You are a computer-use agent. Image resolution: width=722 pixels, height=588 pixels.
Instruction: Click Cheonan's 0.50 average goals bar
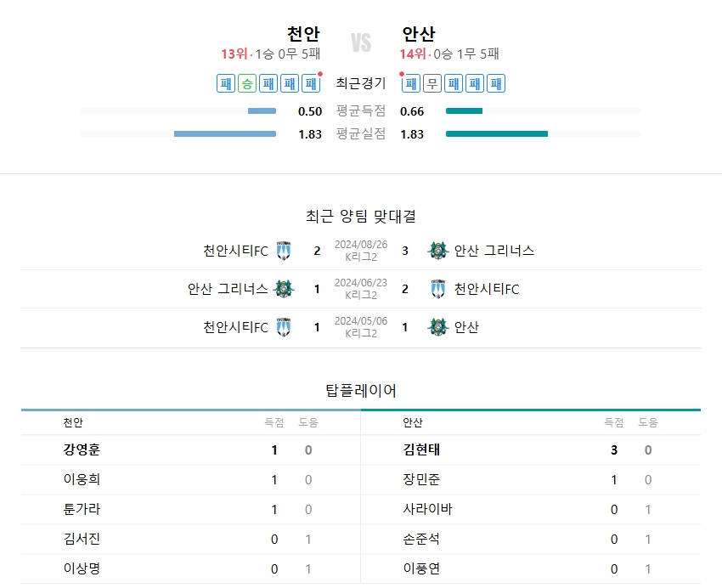[262, 111]
